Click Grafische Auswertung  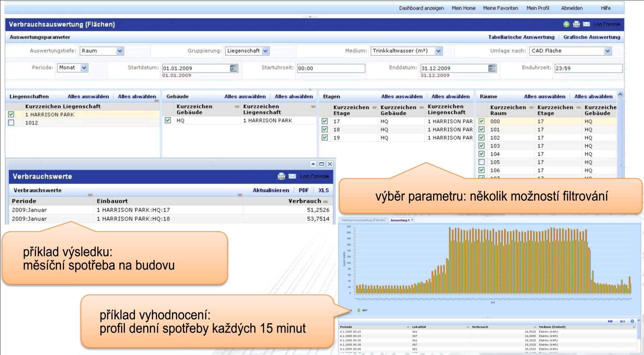[x=592, y=37]
